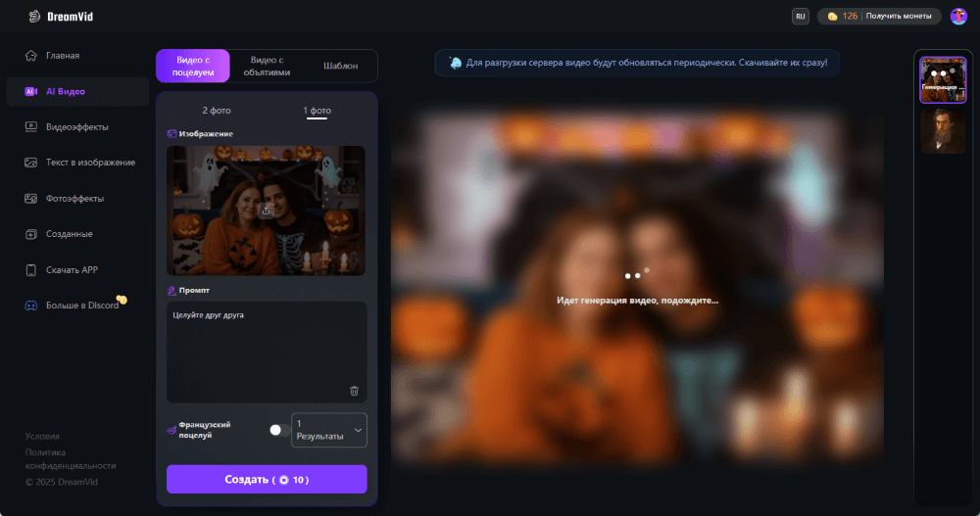This screenshot has height=516, width=980.
Task: Click the upload icon on image preview
Action: click(x=266, y=211)
